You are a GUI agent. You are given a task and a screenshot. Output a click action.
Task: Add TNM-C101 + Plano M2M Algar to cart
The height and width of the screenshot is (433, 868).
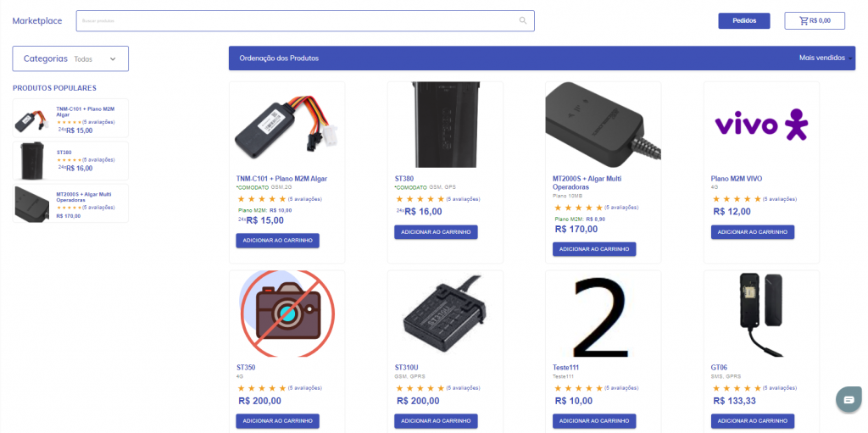[277, 241]
